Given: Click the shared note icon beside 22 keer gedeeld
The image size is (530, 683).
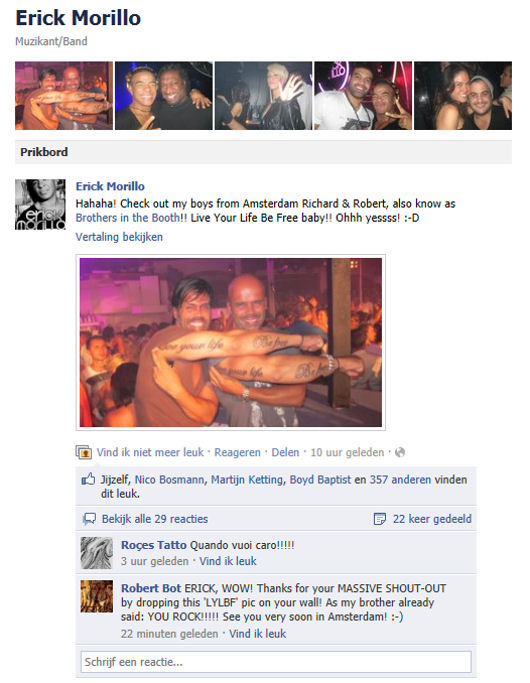Looking at the screenshot, I should pyautogui.click(x=380, y=519).
